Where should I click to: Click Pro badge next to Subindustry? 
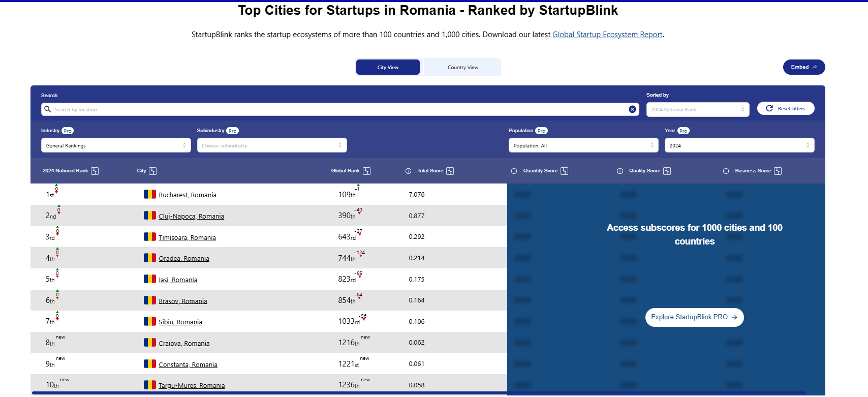tap(232, 131)
